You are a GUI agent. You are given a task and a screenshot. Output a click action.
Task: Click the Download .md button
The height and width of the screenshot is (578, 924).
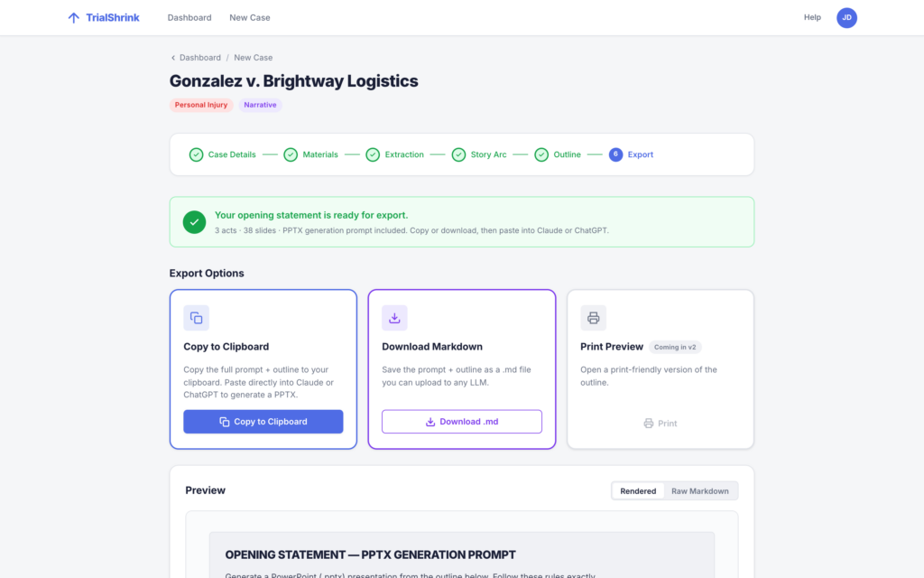[461, 422]
